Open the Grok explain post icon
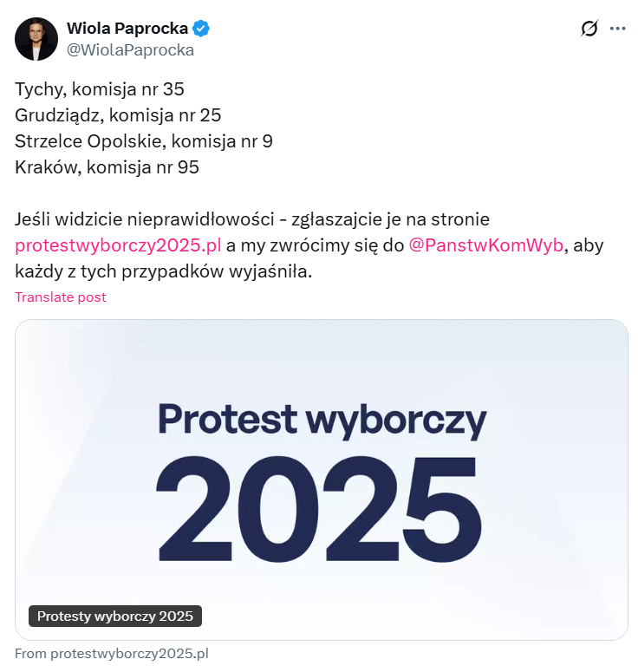 point(589,29)
